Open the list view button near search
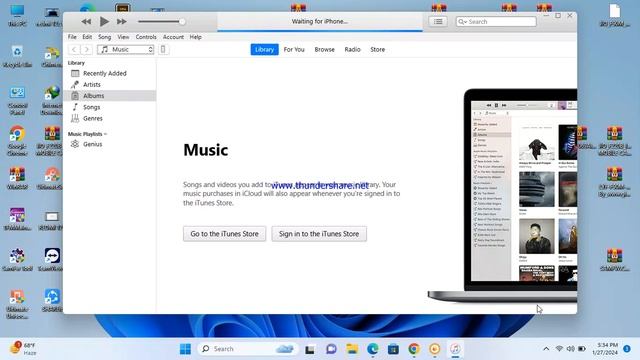 [x=438, y=21]
